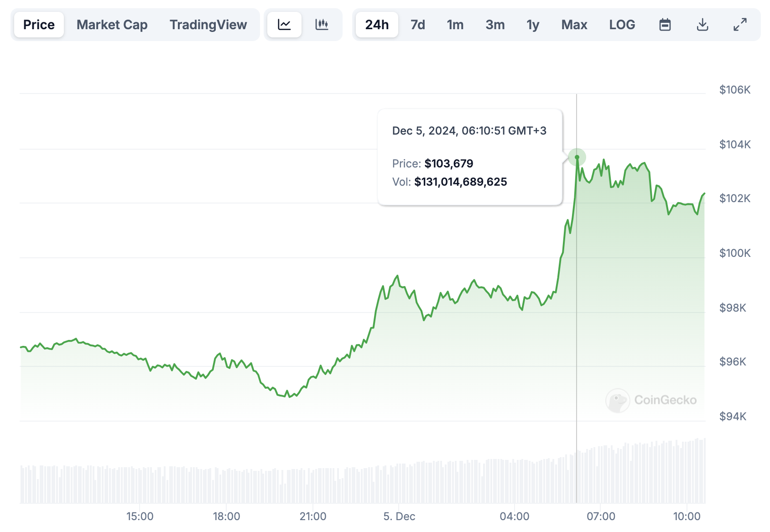
Task: Toggle LOG scale on chart
Action: tap(622, 25)
